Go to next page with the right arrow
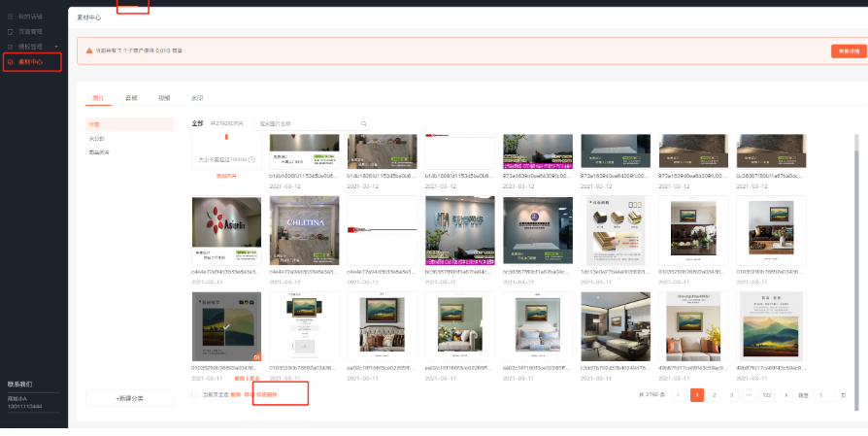 coord(786,395)
